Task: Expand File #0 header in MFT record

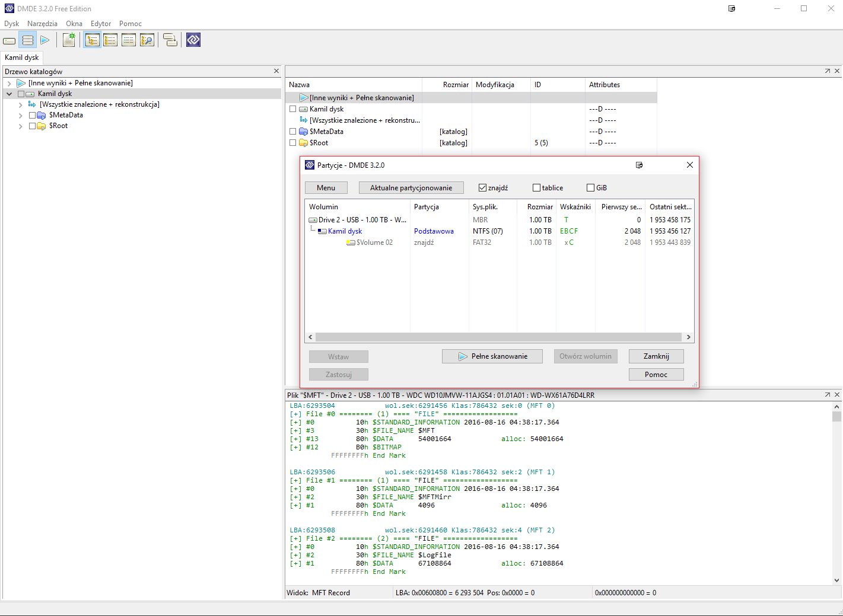Action: [295, 414]
